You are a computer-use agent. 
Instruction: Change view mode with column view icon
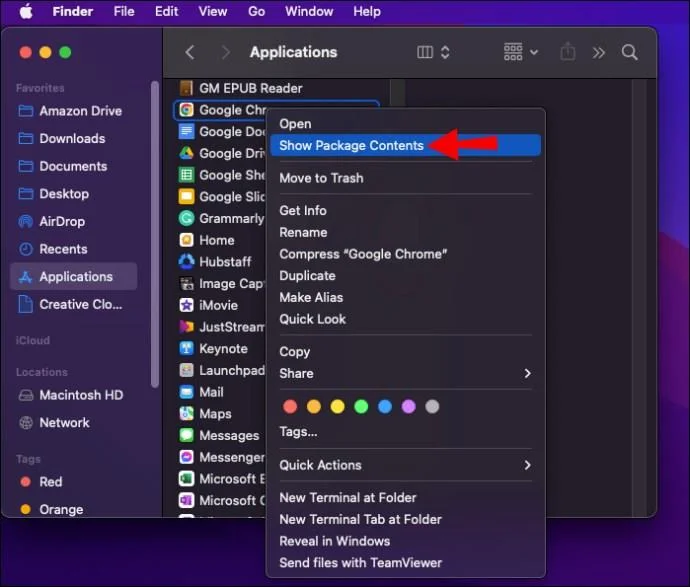coord(425,52)
